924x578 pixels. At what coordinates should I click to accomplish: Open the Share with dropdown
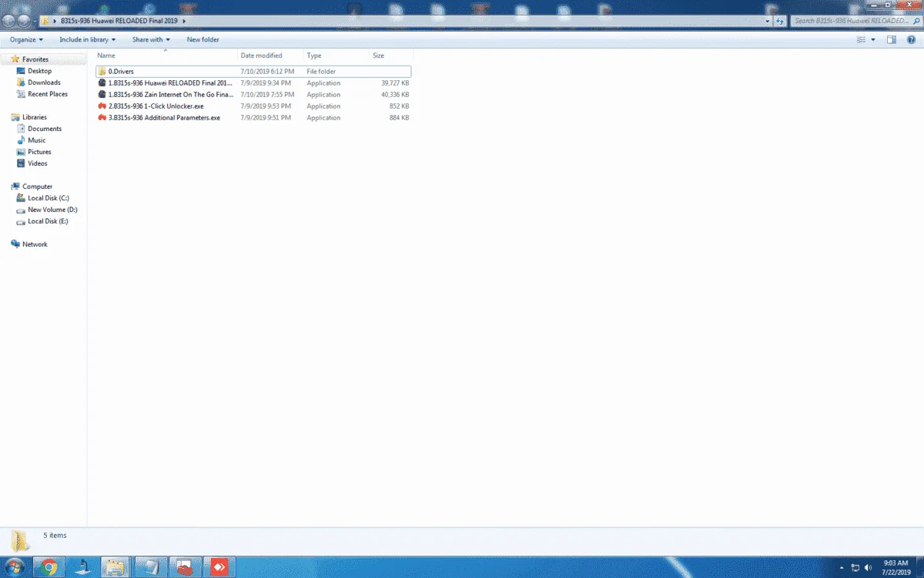coord(151,39)
